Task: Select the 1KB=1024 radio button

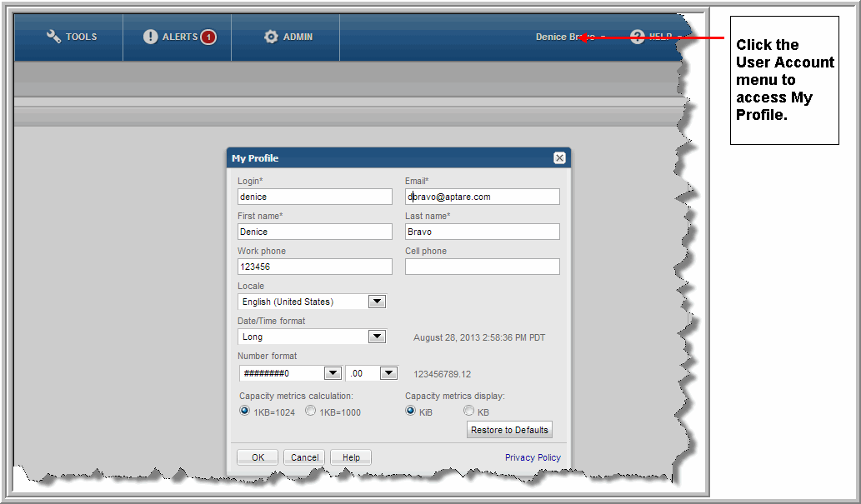Action: pyautogui.click(x=244, y=411)
